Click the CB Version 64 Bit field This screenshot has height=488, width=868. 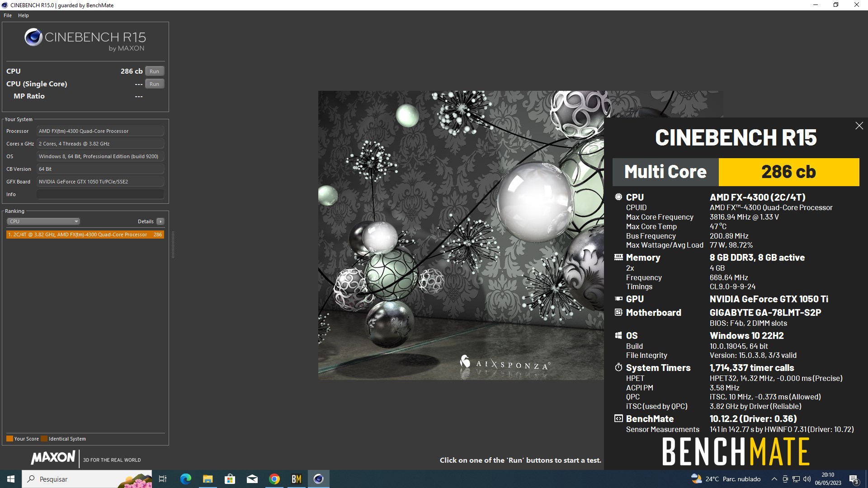click(100, 169)
